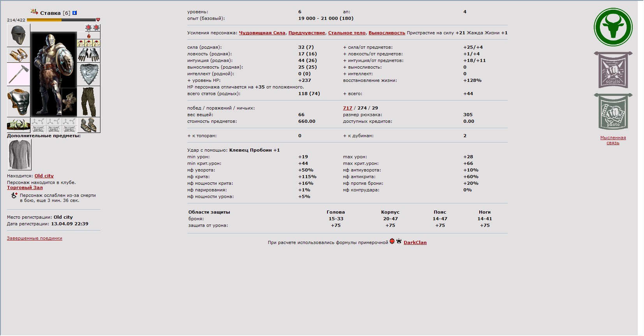
Task: Click the registration date 13.04.09 22:39
Action: pyautogui.click(x=70, y=224)
